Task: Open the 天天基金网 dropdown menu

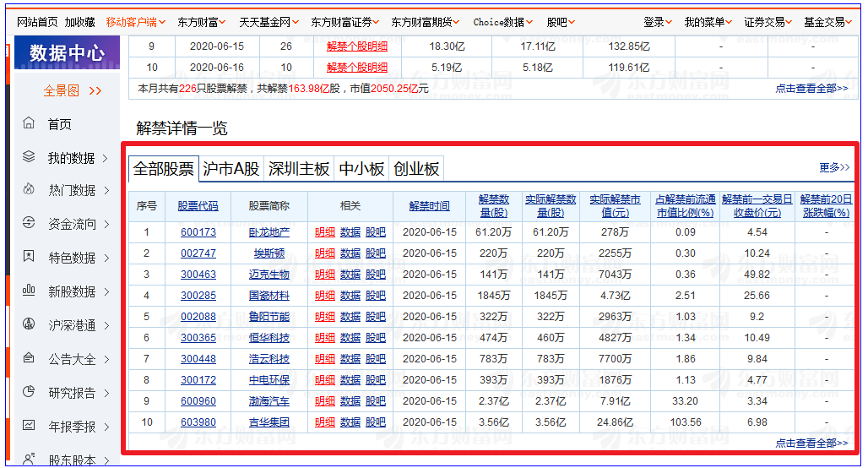Action: (x=269, y=22)
